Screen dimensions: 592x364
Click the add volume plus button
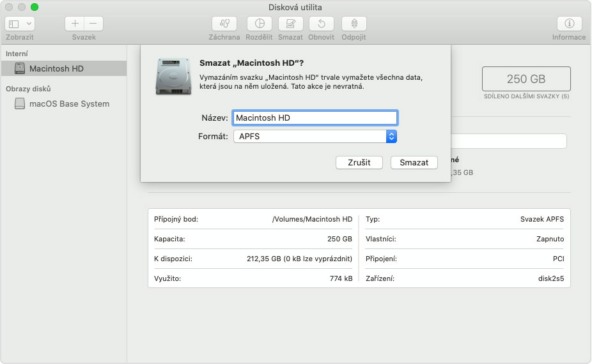(75, 24)
